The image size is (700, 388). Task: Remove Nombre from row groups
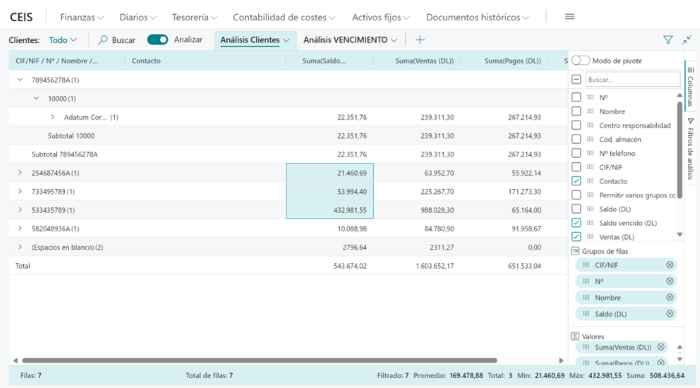(x=670, y=297)
